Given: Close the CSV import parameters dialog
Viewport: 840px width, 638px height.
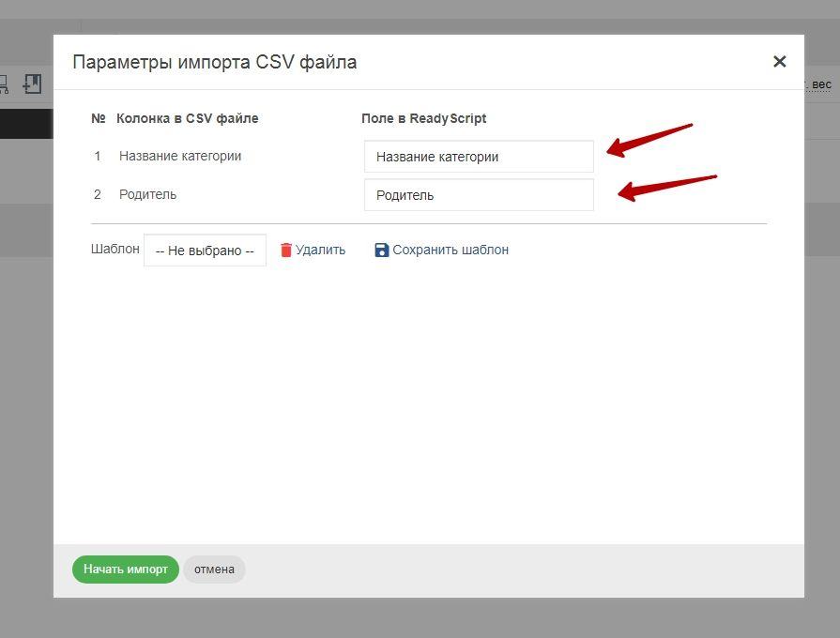Looking at the screenshot, I should click(780, 62).
